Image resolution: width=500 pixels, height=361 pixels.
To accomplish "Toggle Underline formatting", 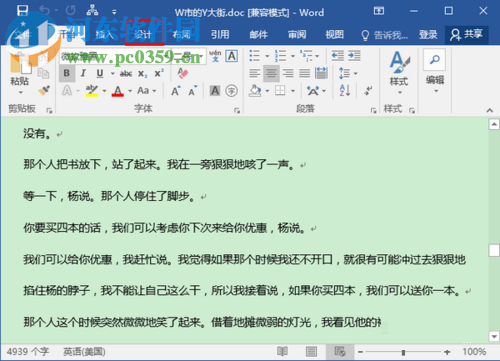I will (100, 73).
